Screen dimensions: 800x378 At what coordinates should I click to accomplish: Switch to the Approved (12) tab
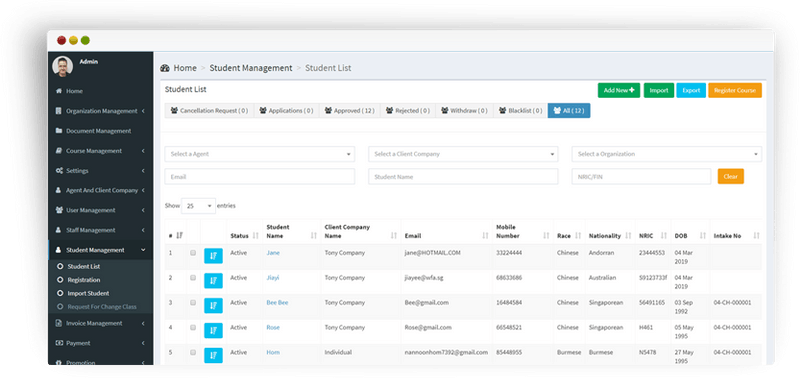coord(349,111)
